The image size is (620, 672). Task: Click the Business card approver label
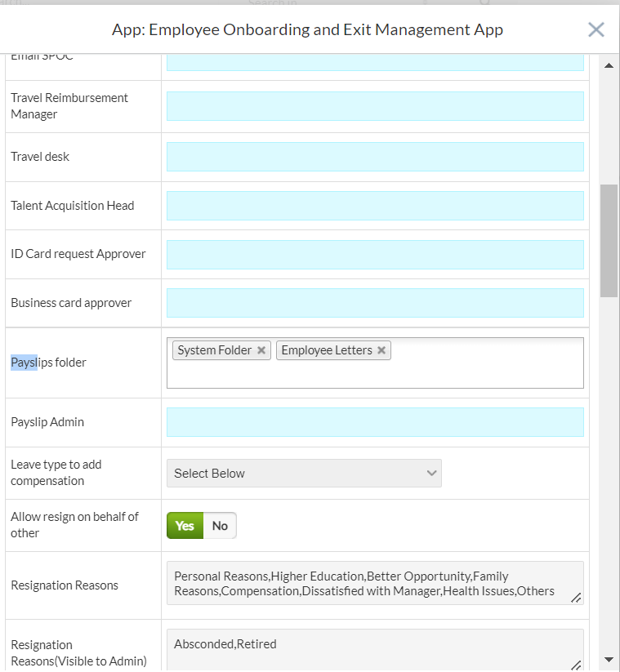[x=71, y=303]
